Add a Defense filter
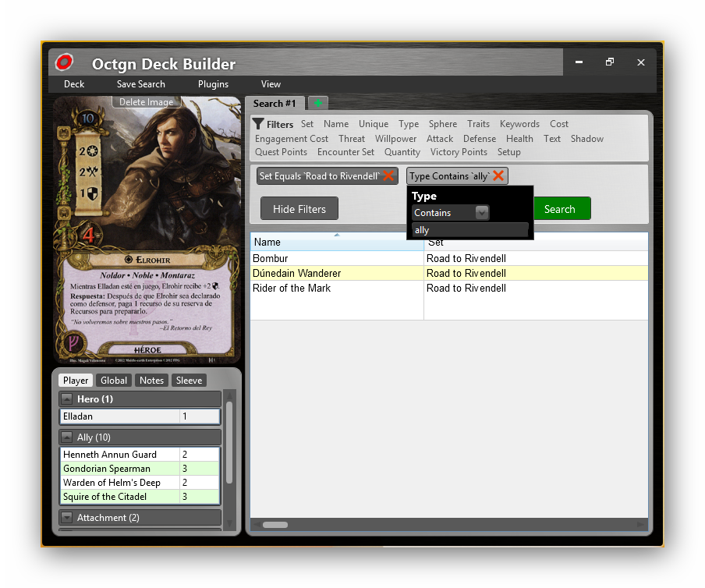Viewport: 705px width, 588px height. click(x=480, y=139)
